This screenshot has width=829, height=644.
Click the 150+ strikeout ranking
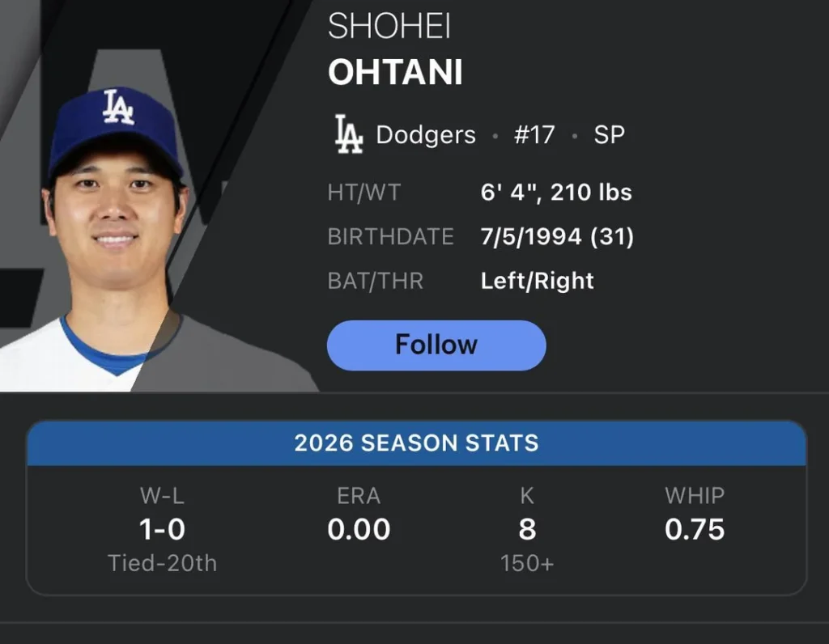(527, 563)
